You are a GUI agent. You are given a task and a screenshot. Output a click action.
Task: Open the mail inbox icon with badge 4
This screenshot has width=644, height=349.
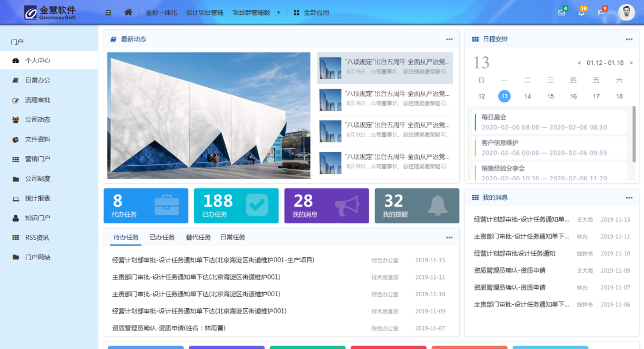561,13
